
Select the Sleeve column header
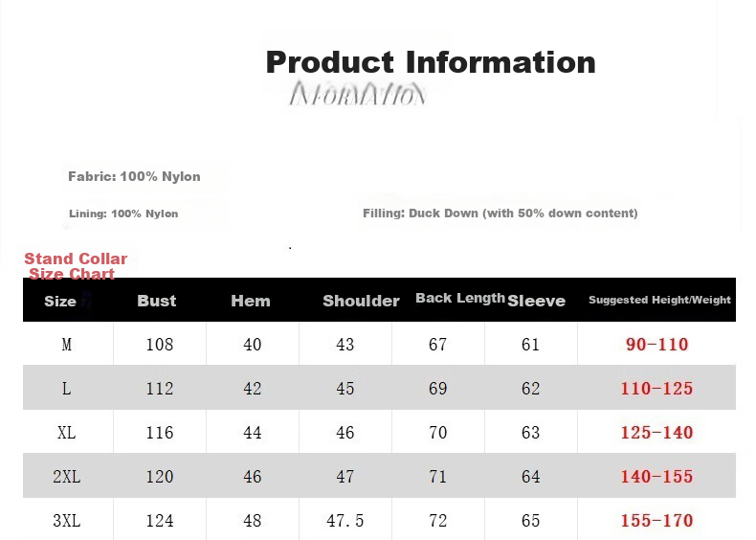pyautogui.click(x=536, y=302)
